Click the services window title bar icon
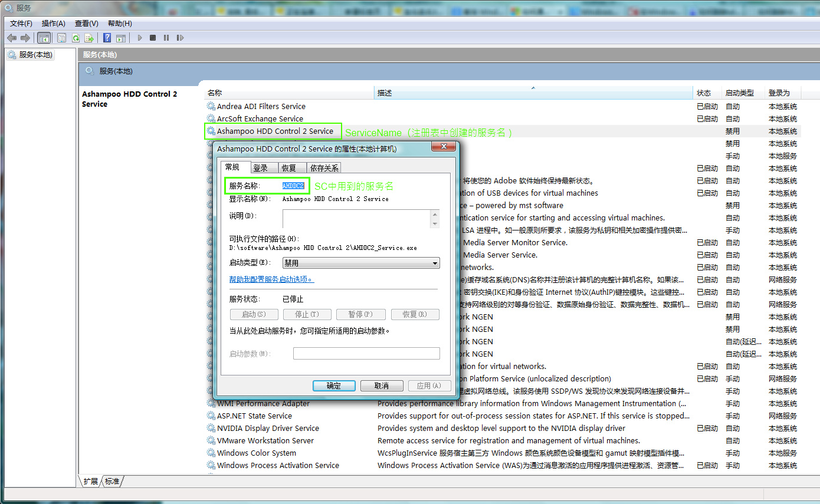This screenshot has width=820, height=504. click(9, 8)
